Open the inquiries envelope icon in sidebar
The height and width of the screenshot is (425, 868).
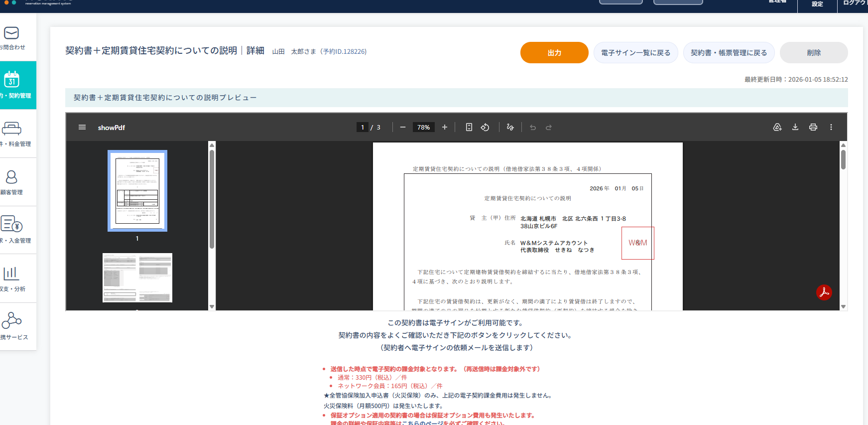(11, 33)
